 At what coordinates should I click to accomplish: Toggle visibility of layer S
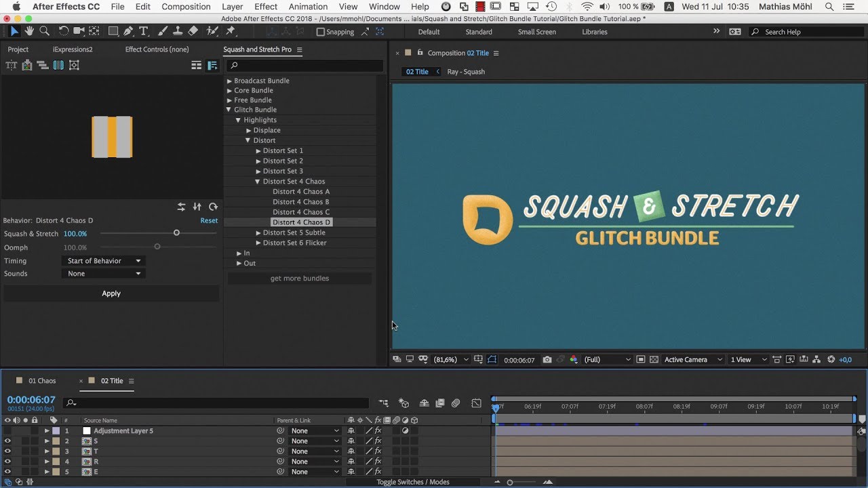coord(7,441)
